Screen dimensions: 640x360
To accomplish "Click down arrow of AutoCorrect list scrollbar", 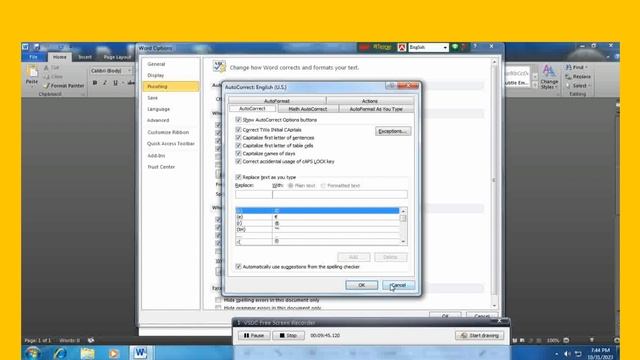I will click(403, 242).
